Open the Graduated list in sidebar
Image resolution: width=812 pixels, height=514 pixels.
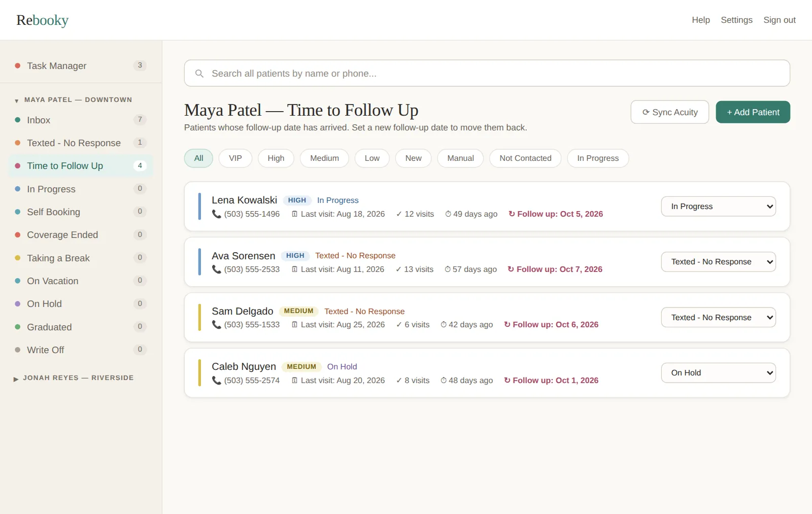[x=81, y=327]
